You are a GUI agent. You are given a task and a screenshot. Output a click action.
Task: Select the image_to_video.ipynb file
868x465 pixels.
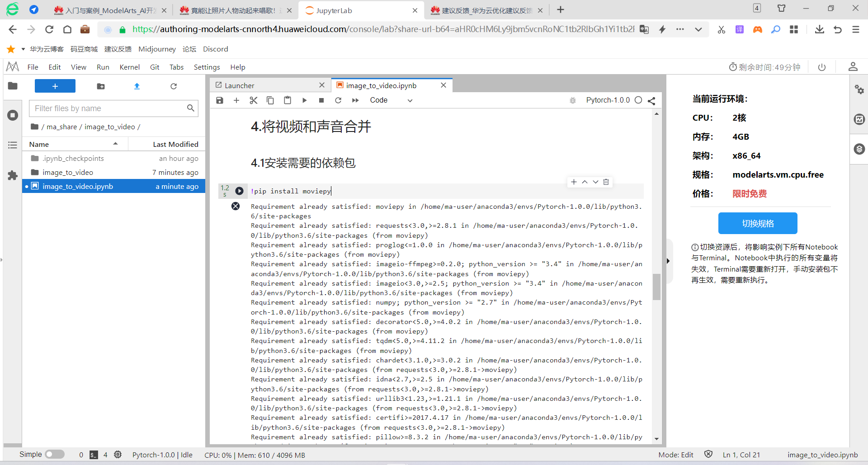(113, 187)
